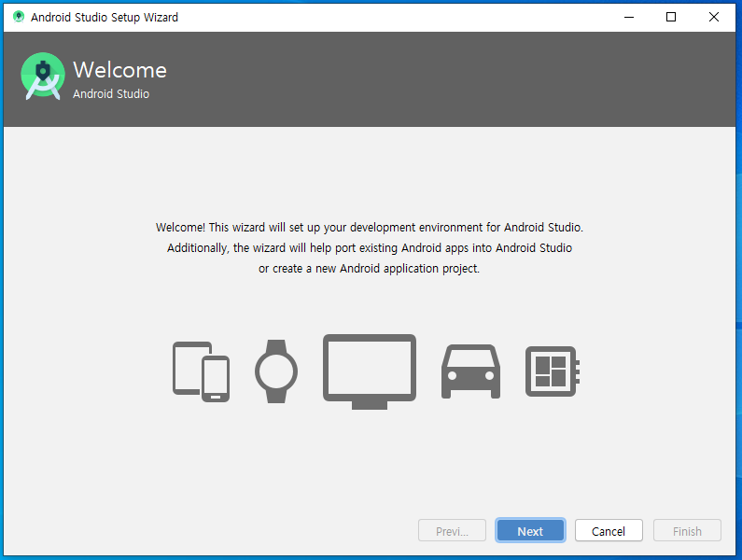Click the Wear OS watch icon
Image resolution: width=742 pixels, height=560 pixels.
(x=276, y=371)
